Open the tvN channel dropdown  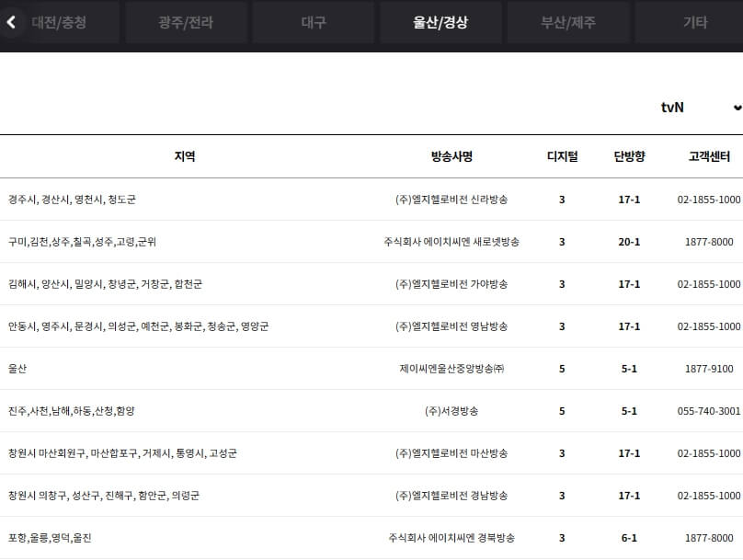pyautogui.click(x=701, y=108)
